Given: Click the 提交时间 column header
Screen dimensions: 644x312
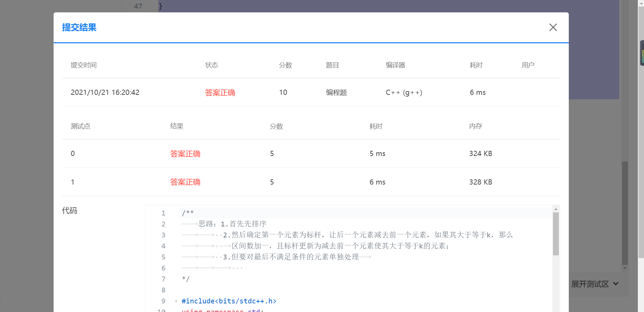Looking at the screenshot, I should 84,65.
